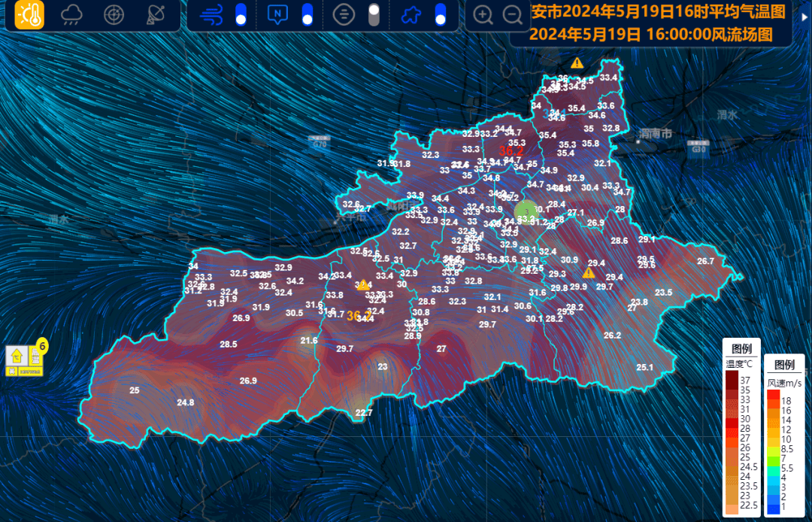Click the precipitation rain cloud icon
Screen dimensions: 812x522
click(70, 13)
